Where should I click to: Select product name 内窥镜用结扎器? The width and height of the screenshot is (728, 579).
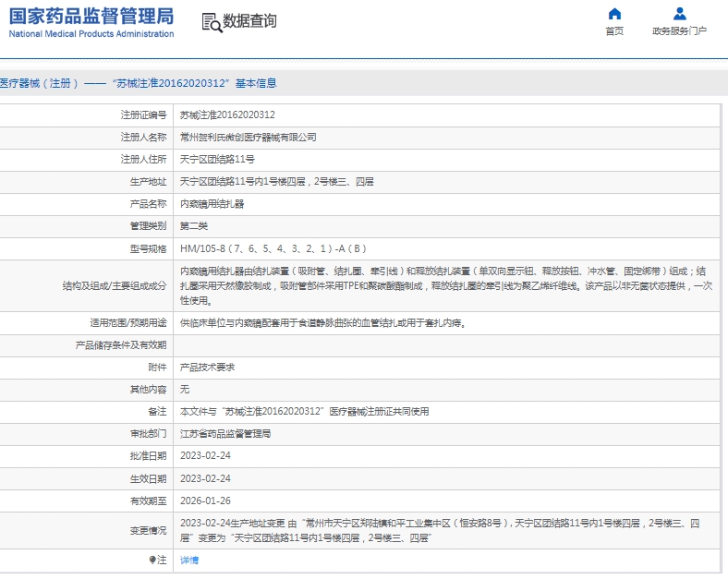tap(212, 204)
